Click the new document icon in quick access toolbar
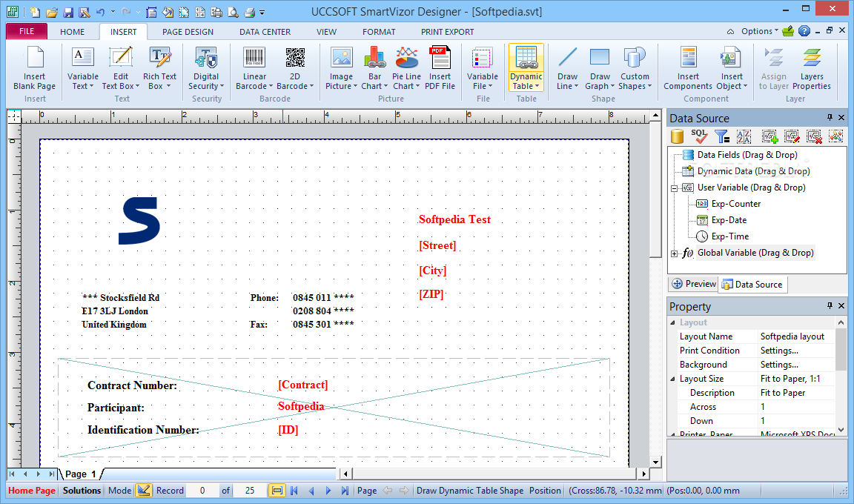This screenshot has width=854, height=504. (35, 12)
